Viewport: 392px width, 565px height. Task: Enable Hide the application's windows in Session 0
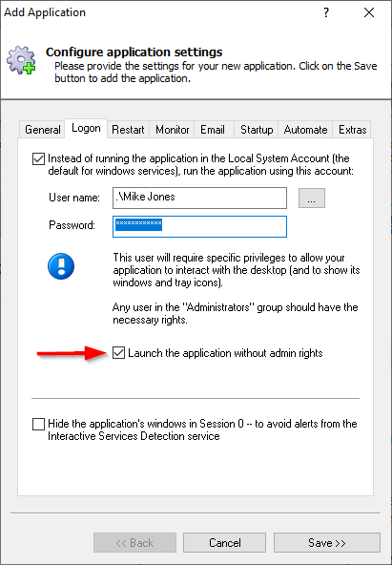click(x=38, y=424)
